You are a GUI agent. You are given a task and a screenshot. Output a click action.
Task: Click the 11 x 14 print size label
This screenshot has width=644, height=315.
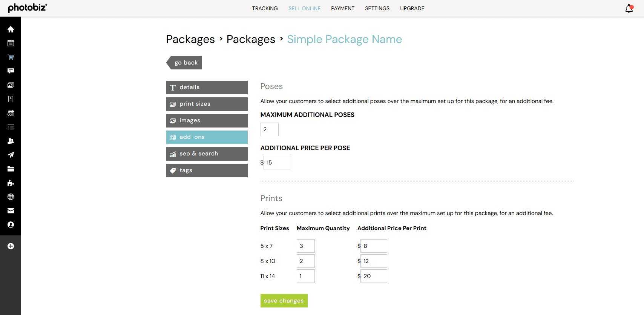click(268, 276)
